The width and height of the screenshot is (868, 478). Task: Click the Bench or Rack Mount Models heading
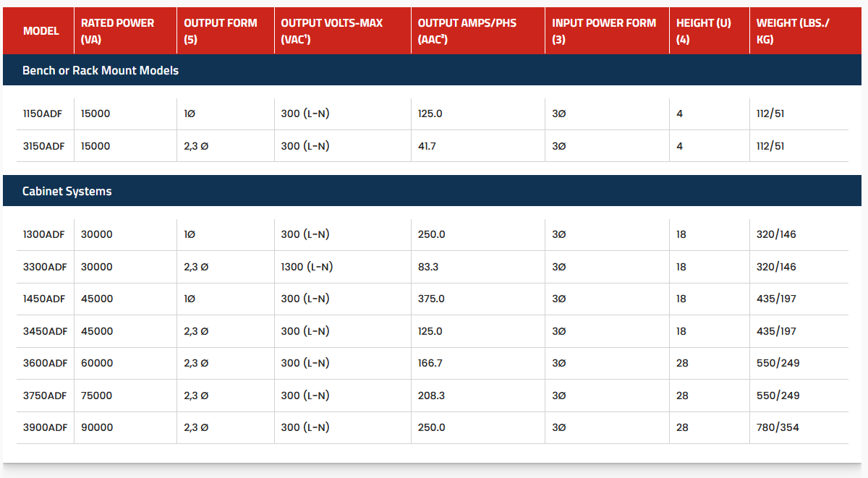(101, 70)
